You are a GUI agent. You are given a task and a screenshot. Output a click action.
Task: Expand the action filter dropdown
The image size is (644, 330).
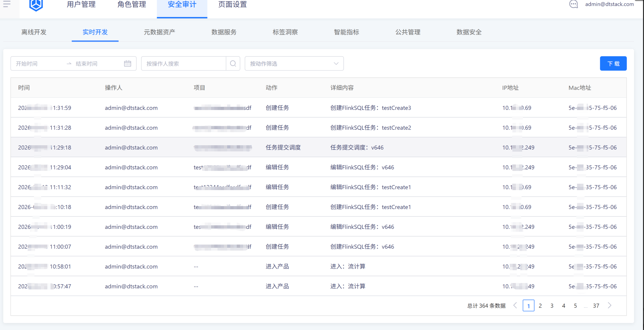tap(294, 64)
